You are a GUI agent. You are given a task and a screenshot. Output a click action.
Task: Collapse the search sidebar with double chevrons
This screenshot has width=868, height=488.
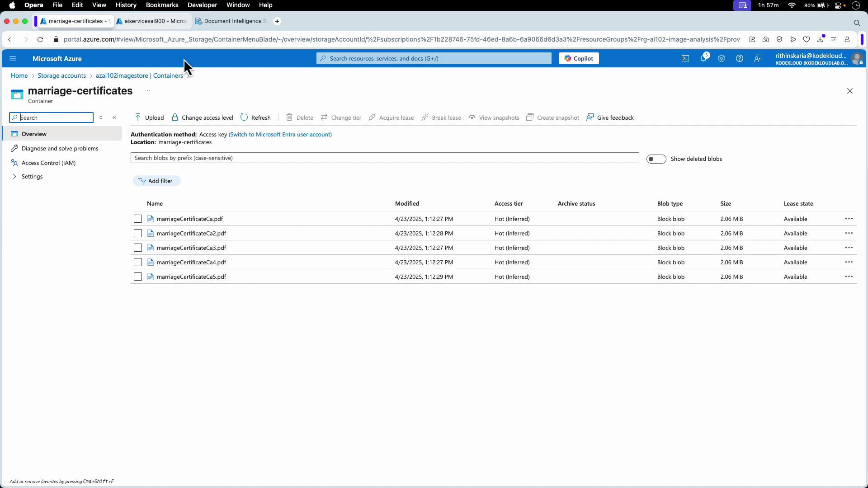114,117
